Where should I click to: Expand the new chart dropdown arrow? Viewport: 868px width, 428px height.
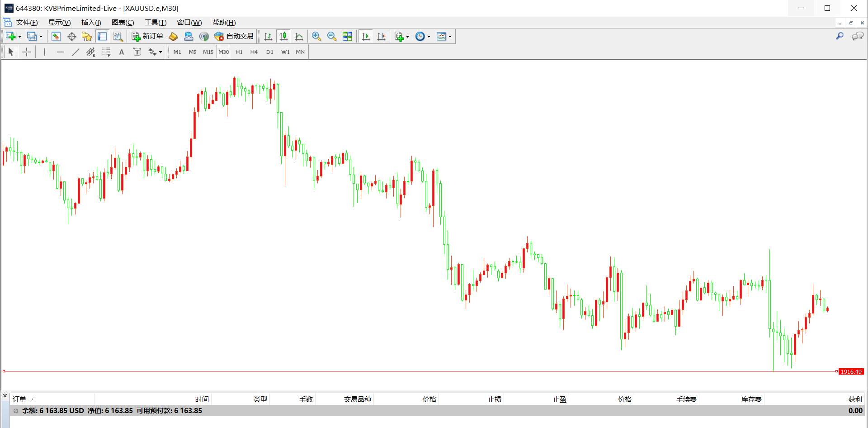[x=19, y=37]
